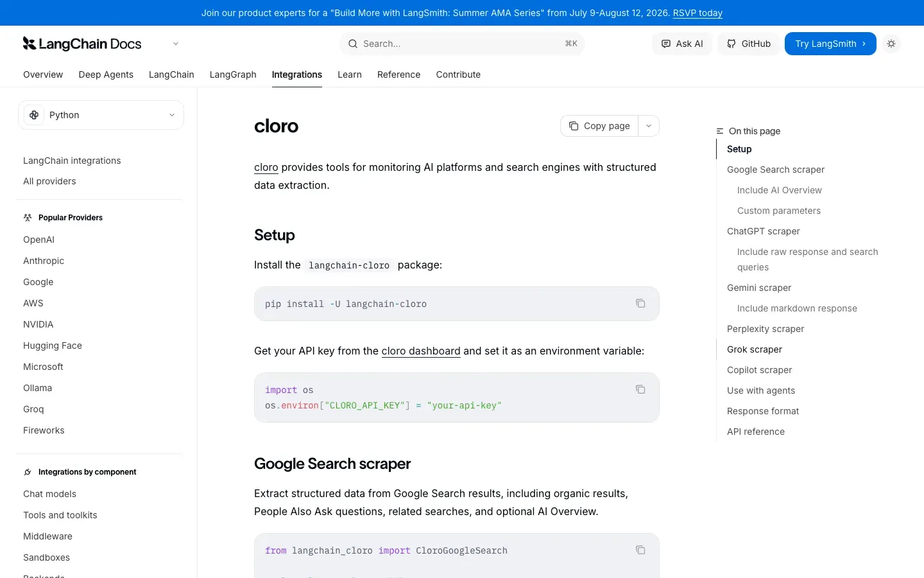Open the Overview tab

pos(43,74)
